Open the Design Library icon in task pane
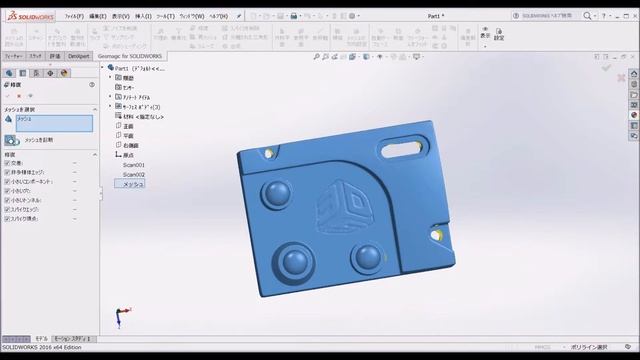The width and height of the screenshot is (640, 360). point(634,84)
